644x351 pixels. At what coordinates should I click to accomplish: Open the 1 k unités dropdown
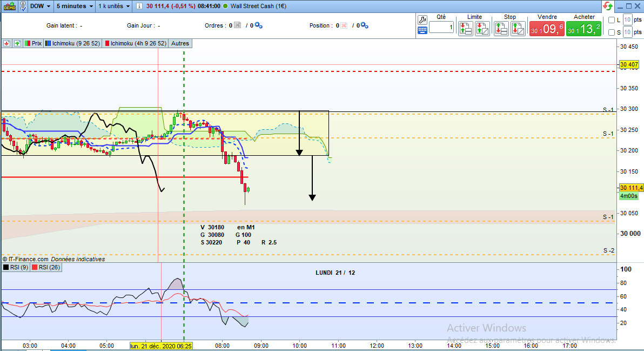pos(114,6)
